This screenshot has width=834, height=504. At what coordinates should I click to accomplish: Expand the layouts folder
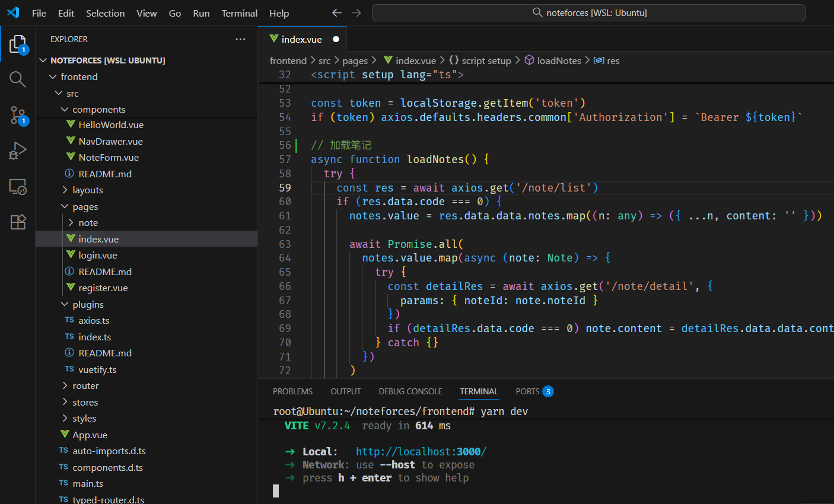click(87, 190)
